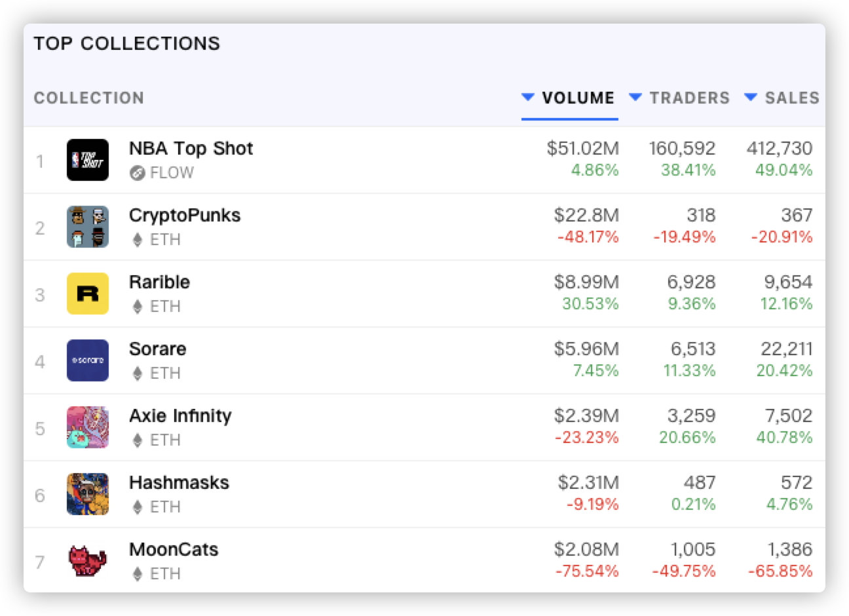Click the Traders sort arrow

coord(635,98)
